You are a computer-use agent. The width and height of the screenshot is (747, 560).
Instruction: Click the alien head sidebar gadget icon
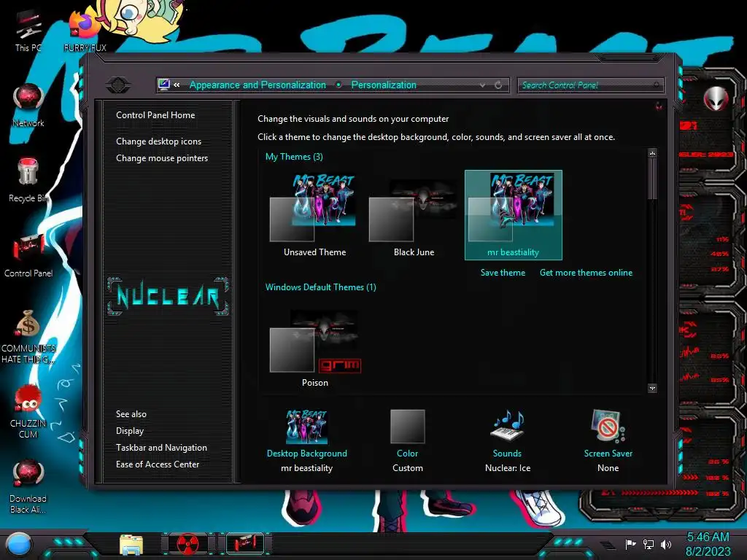tap(716, 98)
